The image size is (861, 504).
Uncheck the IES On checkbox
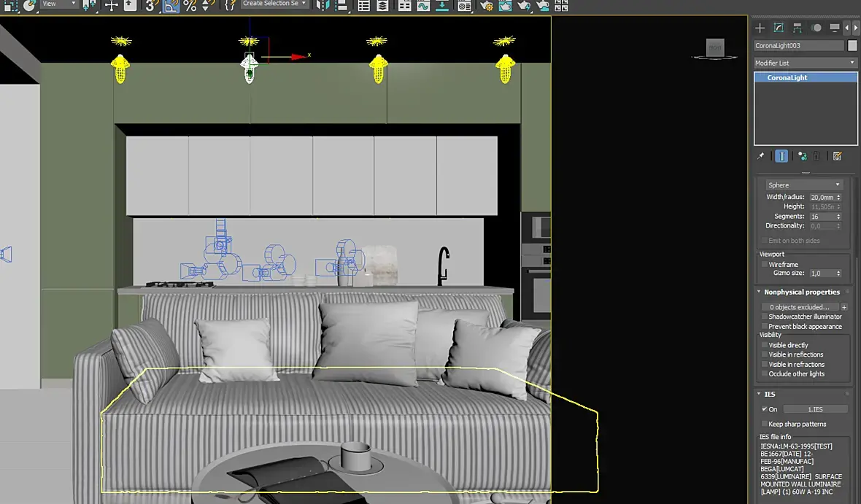click(765, 409)
